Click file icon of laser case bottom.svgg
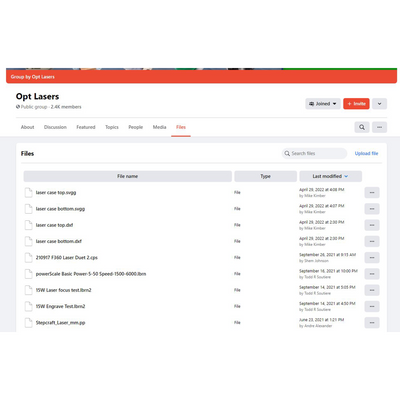The image size is (400, 400). 29,209
